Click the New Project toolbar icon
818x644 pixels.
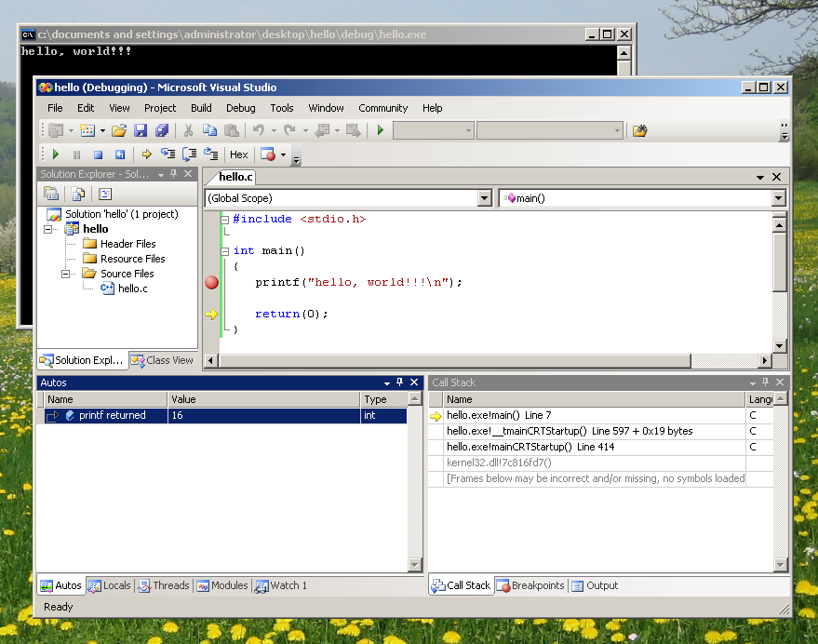coord(56,130)
